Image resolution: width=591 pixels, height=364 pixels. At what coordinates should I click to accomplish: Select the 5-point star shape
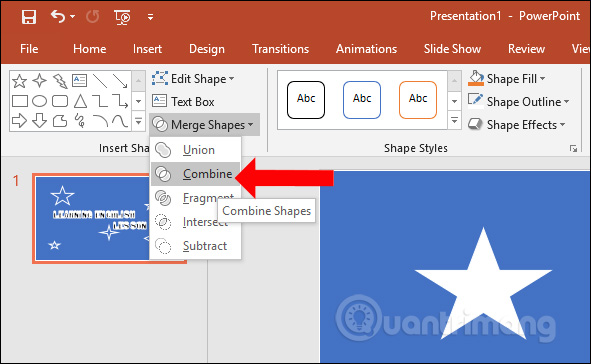pos(20,81)
